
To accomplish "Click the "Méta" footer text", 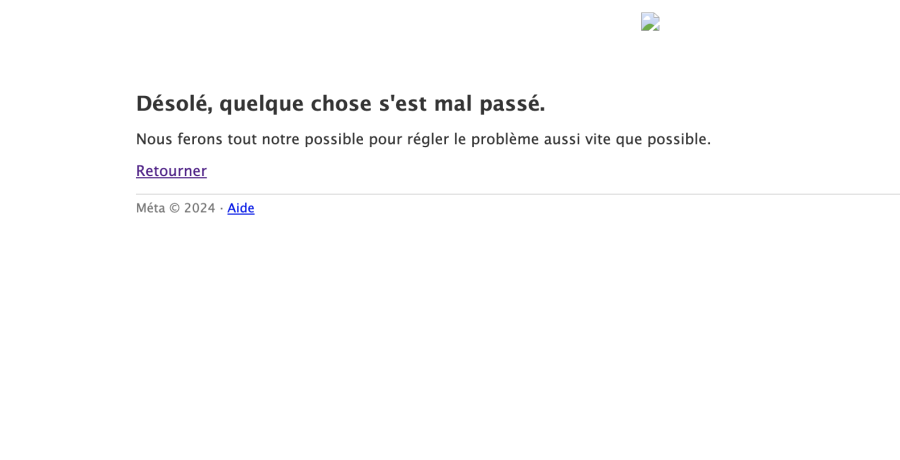I will (x=150, y=208).
